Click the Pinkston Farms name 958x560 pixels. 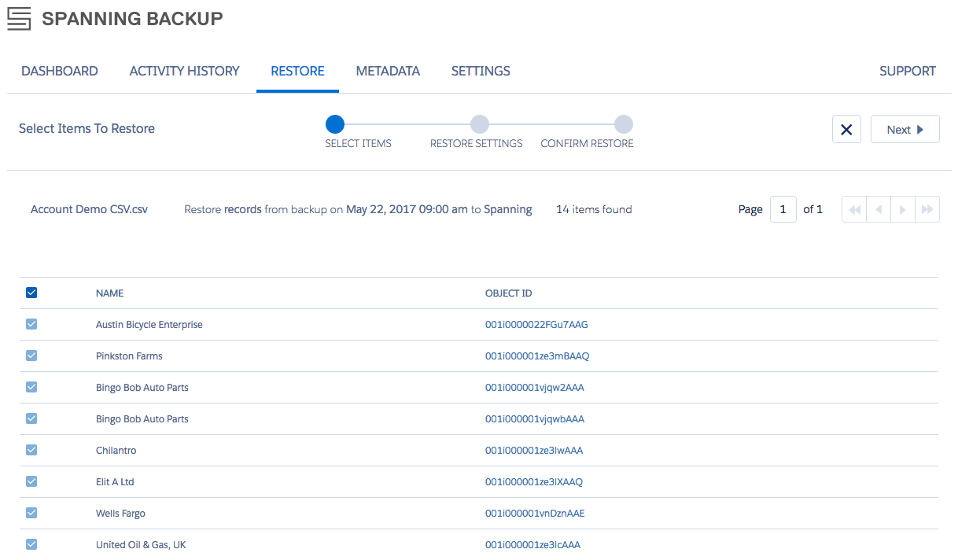click(x=129, y=356)
